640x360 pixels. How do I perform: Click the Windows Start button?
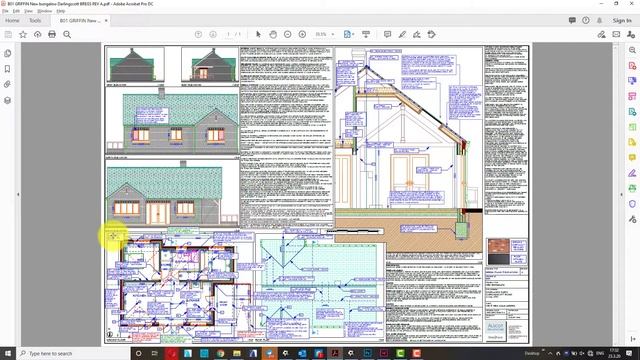8,353
